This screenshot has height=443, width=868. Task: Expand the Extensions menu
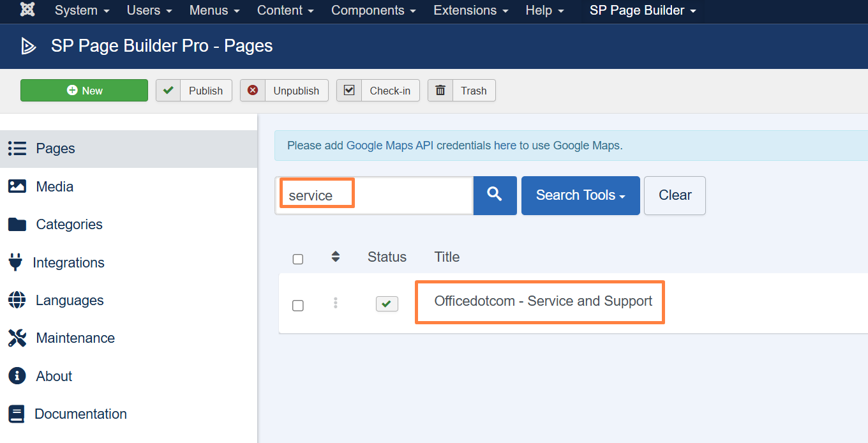[x=470, y=10]
